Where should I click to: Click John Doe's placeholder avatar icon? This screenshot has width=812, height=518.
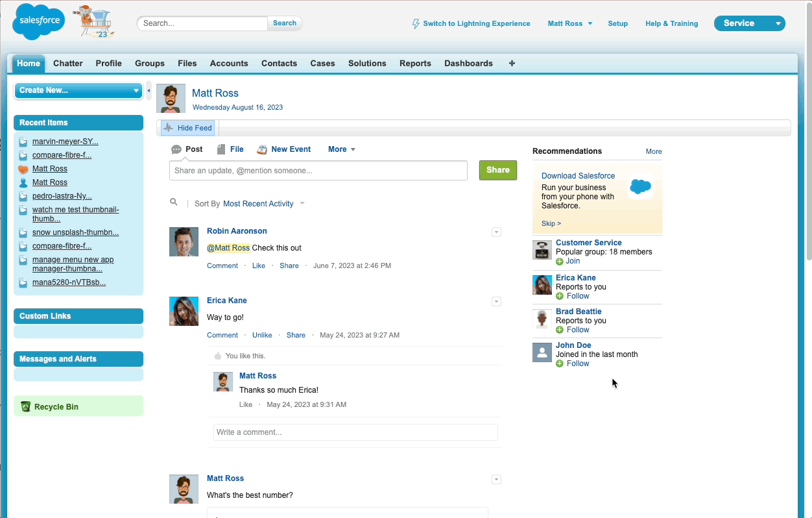tap(542, 352)
